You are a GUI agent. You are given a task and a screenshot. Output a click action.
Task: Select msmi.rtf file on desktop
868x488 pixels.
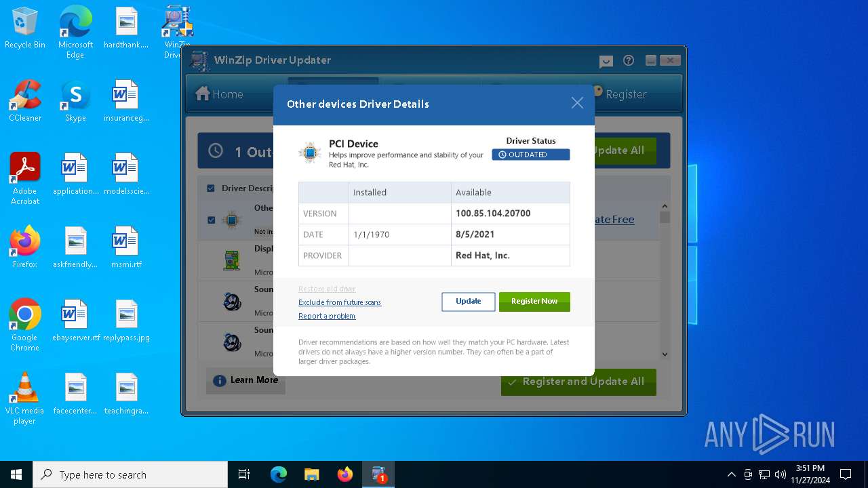click(x=126, y=248)
